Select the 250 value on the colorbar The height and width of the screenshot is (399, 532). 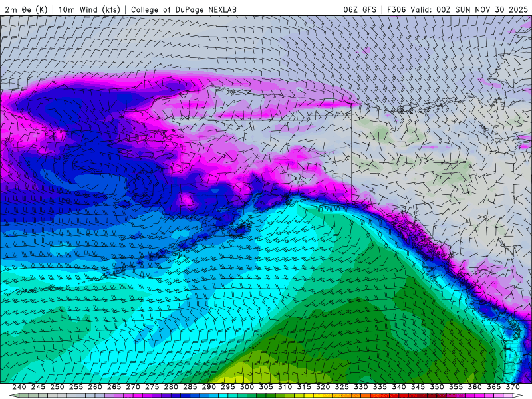(57, 387)
